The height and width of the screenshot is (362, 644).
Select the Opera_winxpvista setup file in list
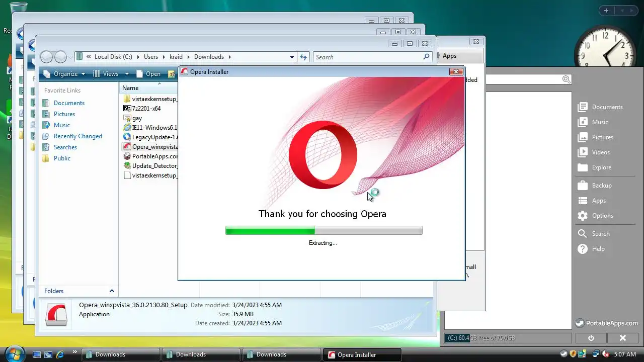click(150, 147)
